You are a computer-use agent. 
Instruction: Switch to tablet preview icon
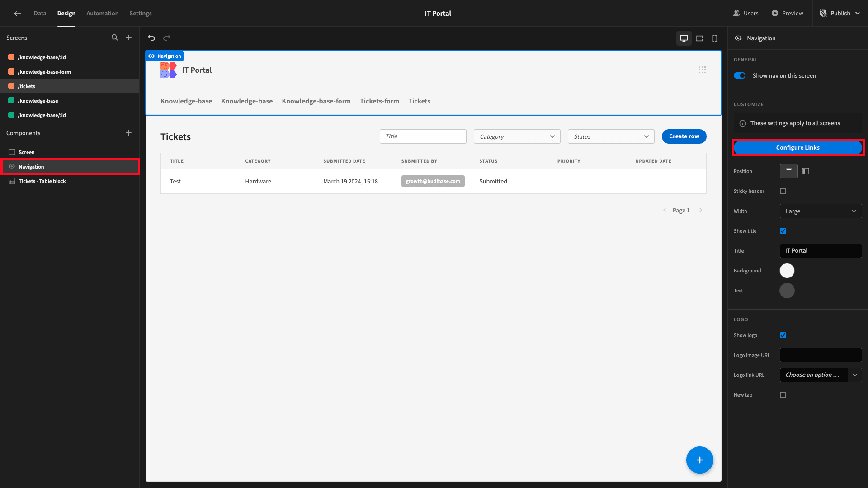point(699,38)
